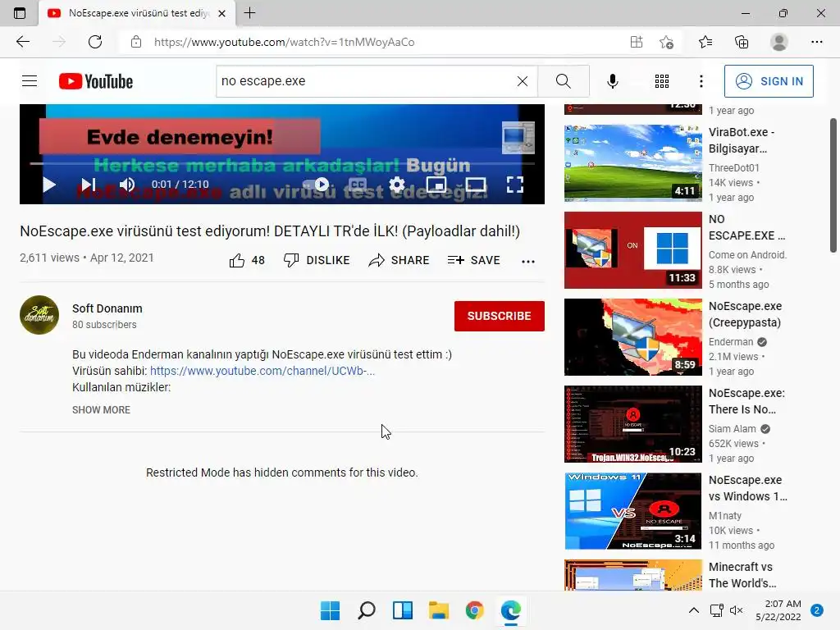This screenshot has width=840, height=630.
Task: Open Windows taskbar search
Action: click(367, 610)
